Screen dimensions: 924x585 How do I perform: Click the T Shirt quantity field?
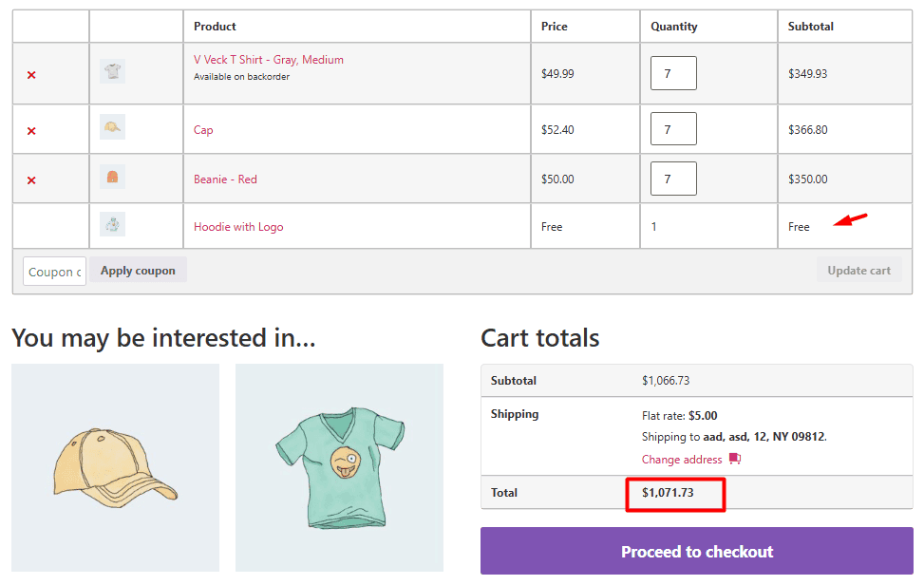click(x=673, y=73)
